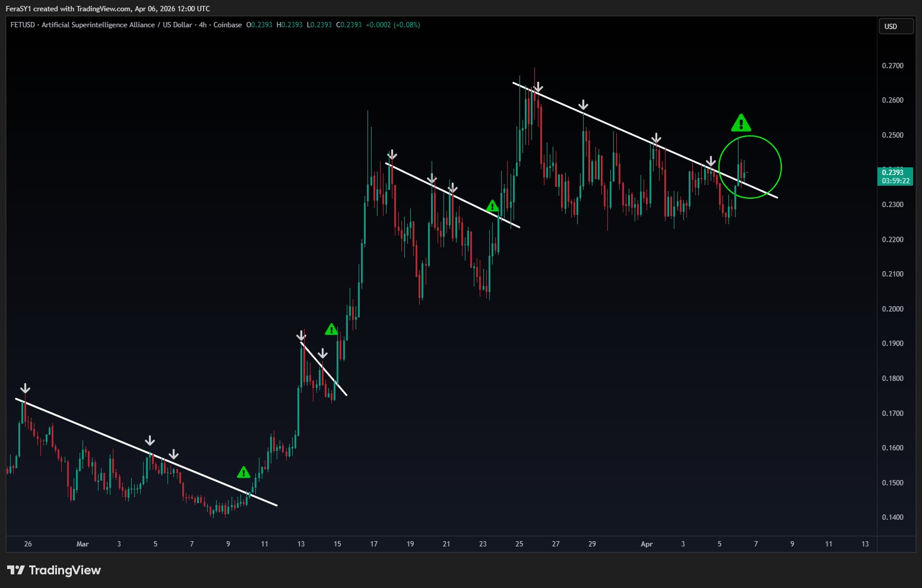Click the '21' date on the time axis
The height and width of the screenshot is (588, 922).
coord(446,544)
